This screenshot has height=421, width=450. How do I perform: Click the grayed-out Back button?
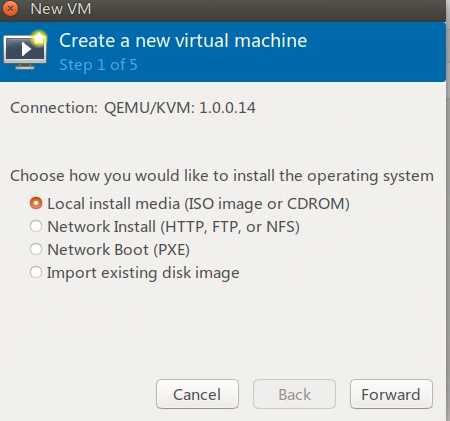click(x=294, y=394)
